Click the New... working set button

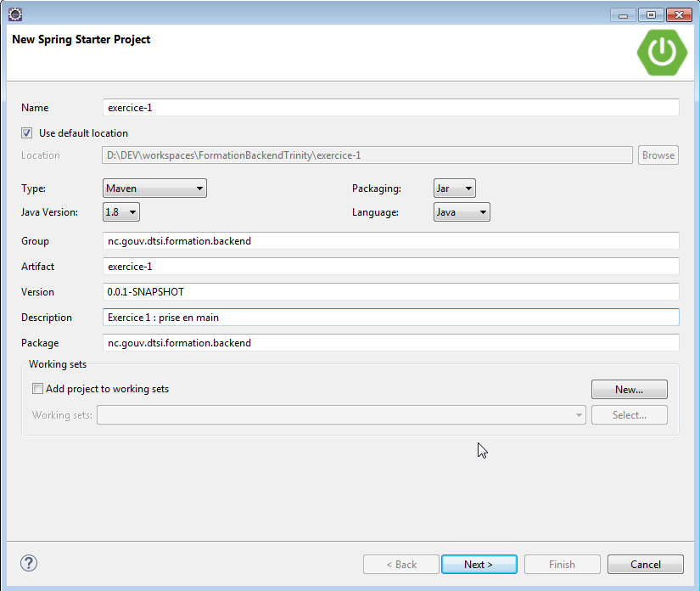(629, 389)
